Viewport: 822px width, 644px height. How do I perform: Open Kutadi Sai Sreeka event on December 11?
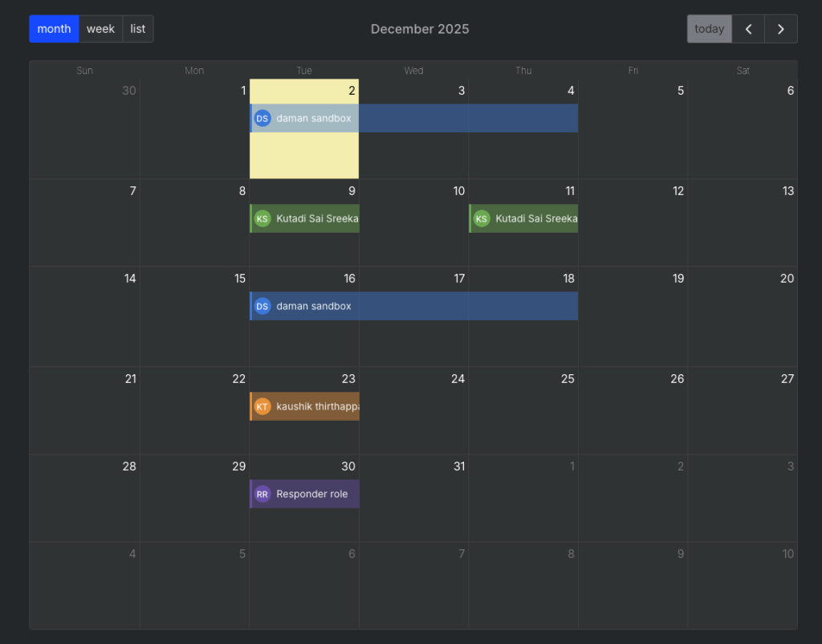pos(535,218)
